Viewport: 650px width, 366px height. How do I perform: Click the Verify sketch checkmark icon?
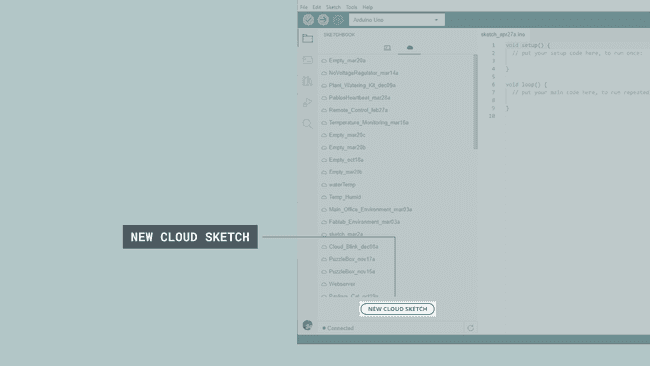point(308,20)
